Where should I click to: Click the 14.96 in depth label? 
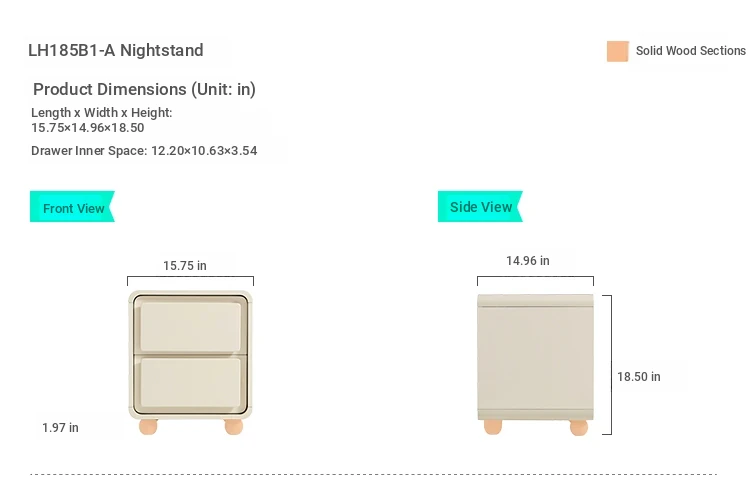pyautogui.click(x=528, y=261)
